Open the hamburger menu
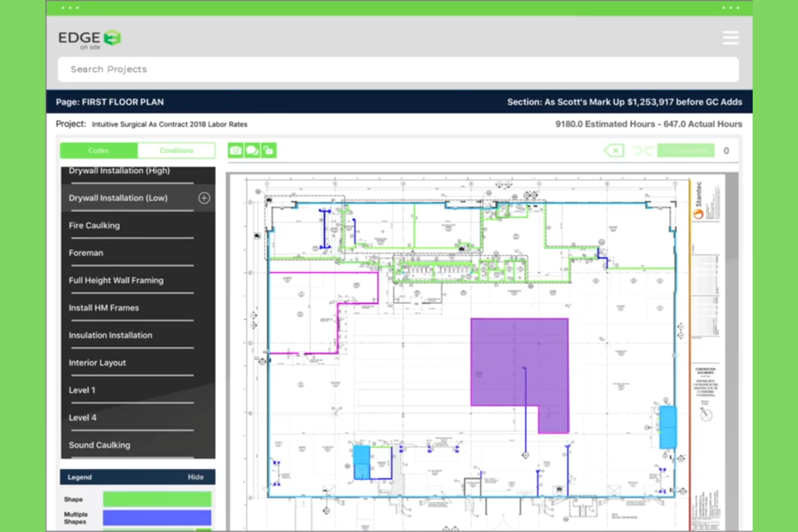 [731, 38]
